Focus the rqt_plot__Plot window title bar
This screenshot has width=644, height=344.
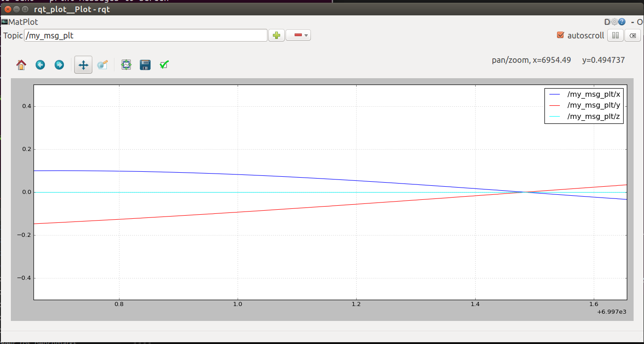(x=91, y=9)
